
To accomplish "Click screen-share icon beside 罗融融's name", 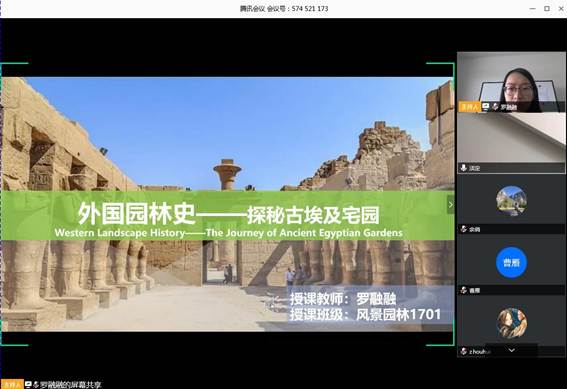I will click(486, 107).
